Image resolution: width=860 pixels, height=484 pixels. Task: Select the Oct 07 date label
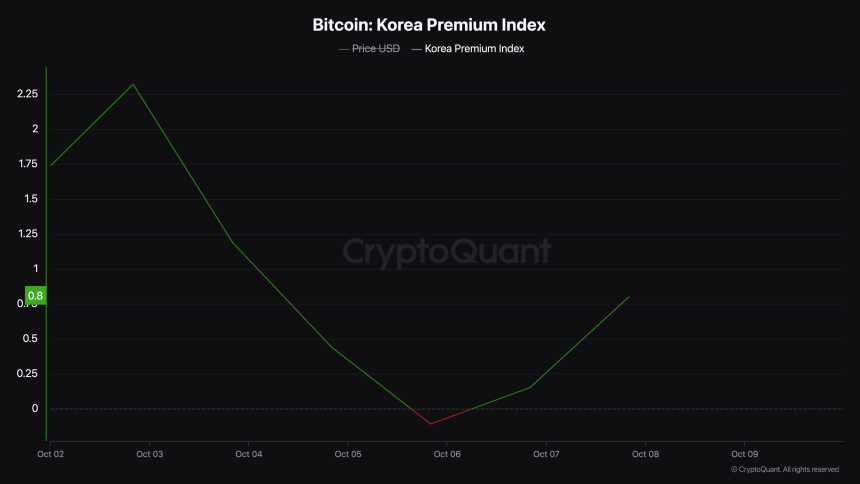[546, 454]
